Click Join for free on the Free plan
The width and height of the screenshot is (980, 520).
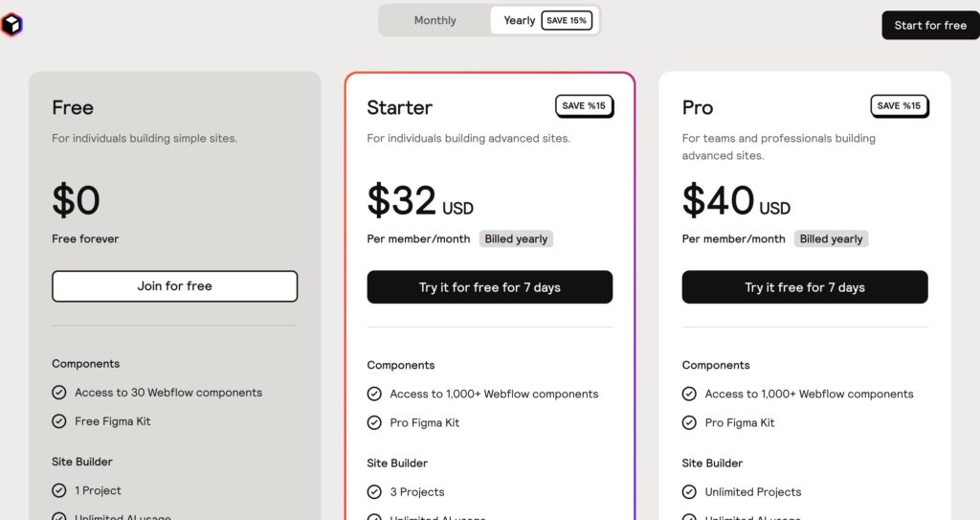coord(174,286)
